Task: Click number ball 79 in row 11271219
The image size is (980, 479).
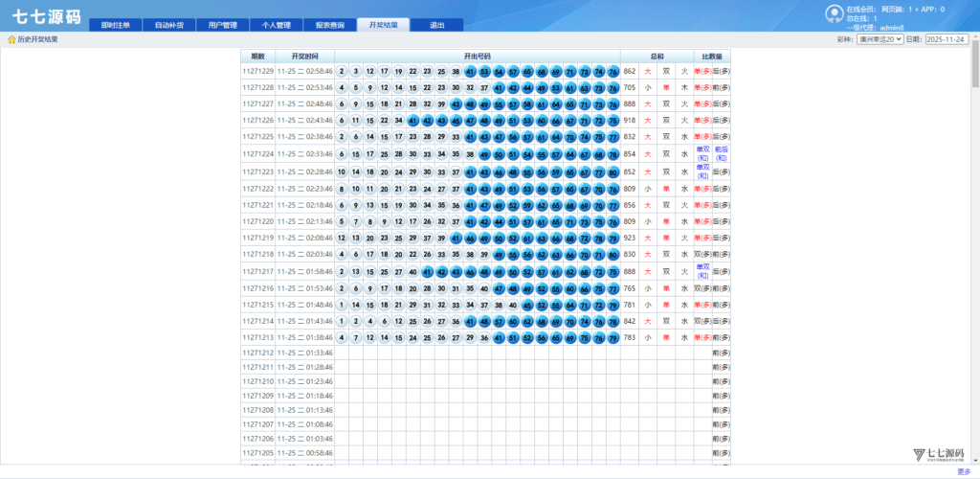Action: [613, 238]
